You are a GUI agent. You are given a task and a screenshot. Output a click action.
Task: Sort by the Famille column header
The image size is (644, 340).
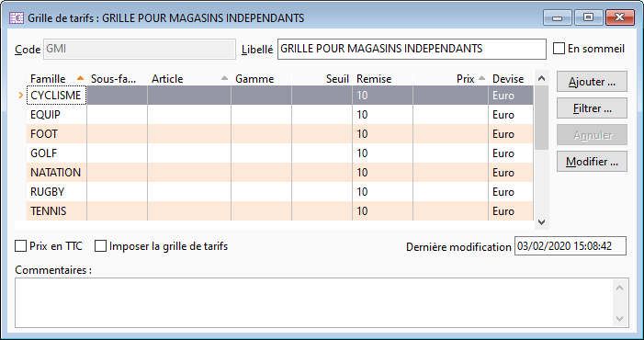coord(57,78)
